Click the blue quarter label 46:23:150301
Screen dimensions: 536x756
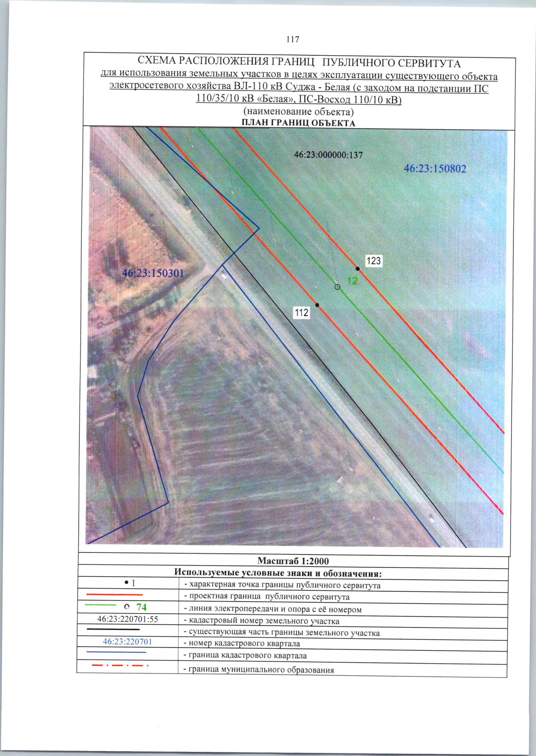coord(153,273)
